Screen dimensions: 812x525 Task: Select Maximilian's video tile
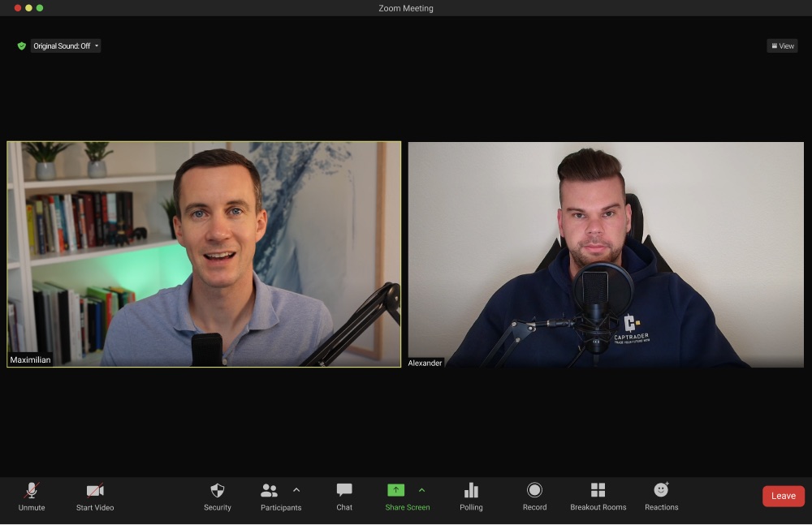point(204,254)
